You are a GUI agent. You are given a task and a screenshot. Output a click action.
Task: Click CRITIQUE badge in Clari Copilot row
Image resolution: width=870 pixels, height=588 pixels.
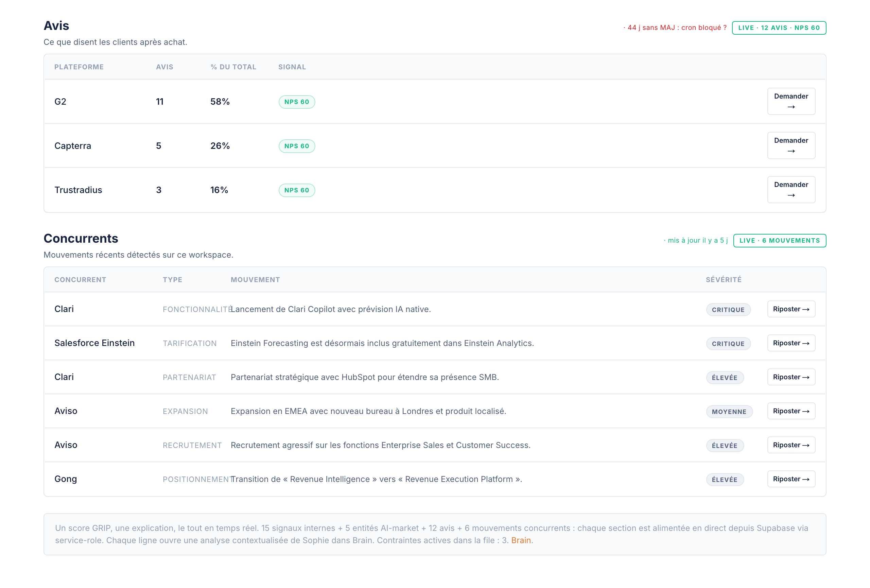[x=728, y=310]
